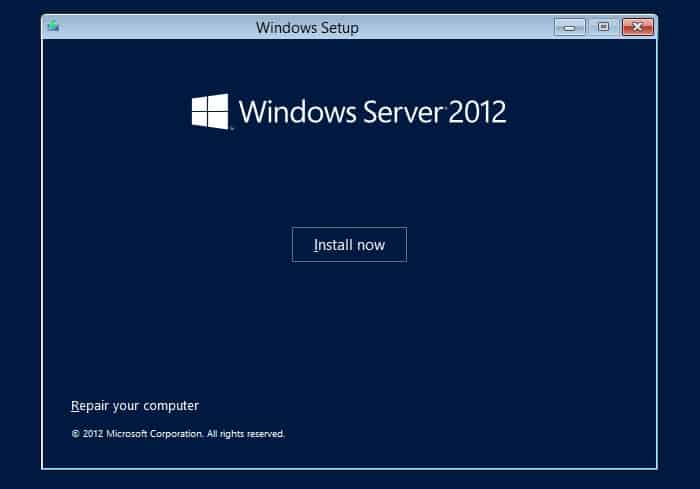The height and width of the screenshot is (489, 700).
Task: Click the 2012 in the product name
Action: [477, 111]
